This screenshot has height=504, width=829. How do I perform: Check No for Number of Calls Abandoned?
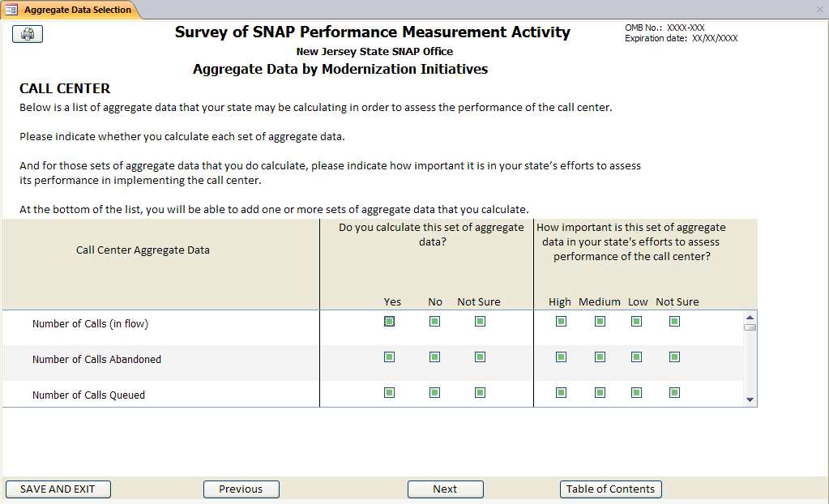[435, 357]
